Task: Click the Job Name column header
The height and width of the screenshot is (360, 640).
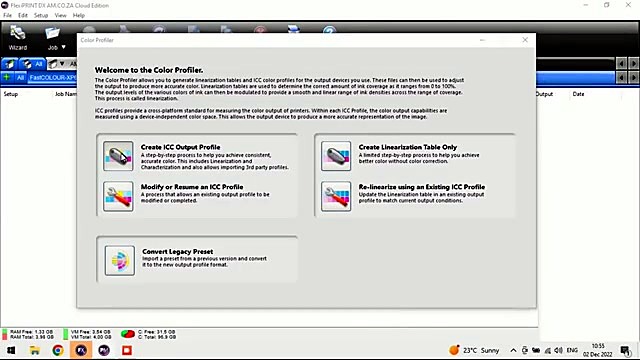Action: (x=66, y=94)
